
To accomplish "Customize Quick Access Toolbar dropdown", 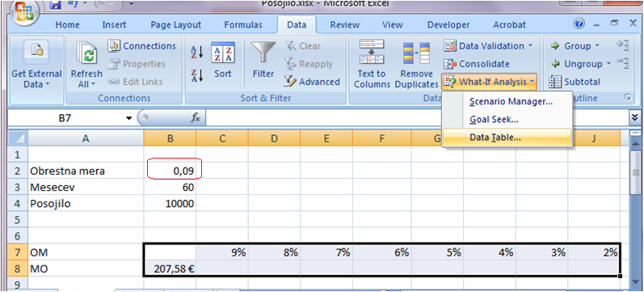I will tap(131, 4).
